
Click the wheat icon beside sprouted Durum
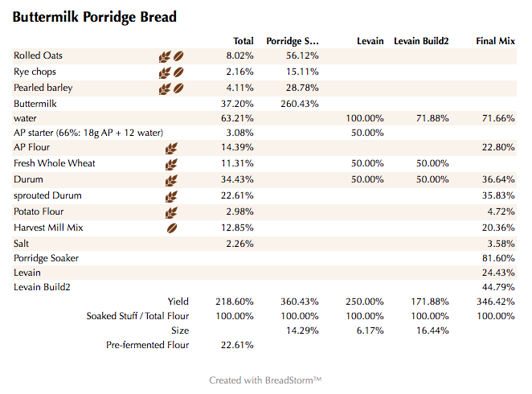click(171, 196)
